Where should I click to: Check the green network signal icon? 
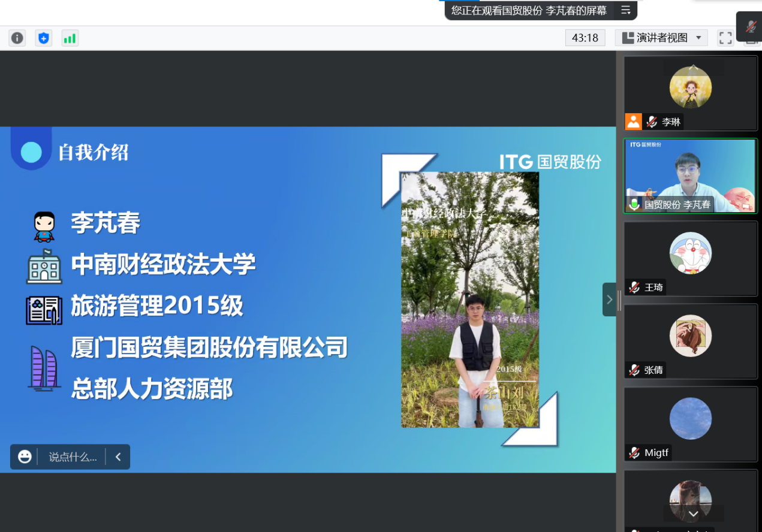(70, 38)
